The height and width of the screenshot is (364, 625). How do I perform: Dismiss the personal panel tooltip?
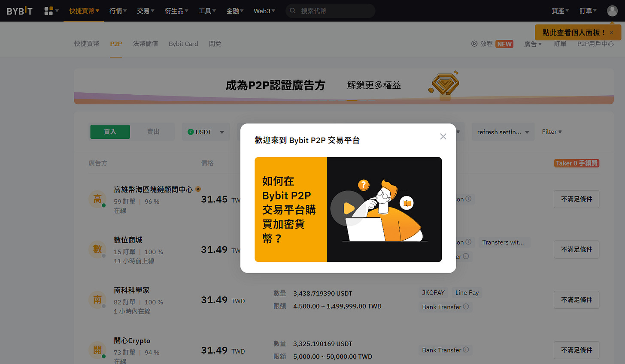(612, 33)
